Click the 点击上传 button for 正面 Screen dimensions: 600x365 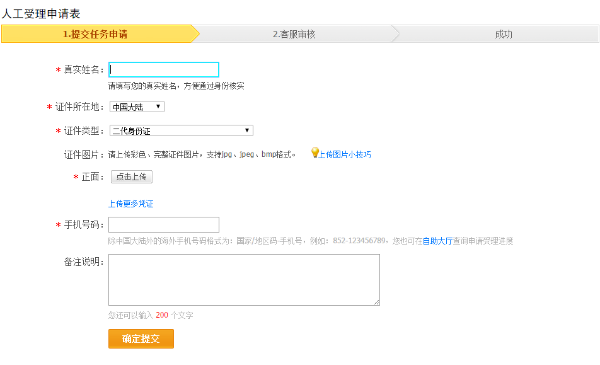(x=132, y=177)
